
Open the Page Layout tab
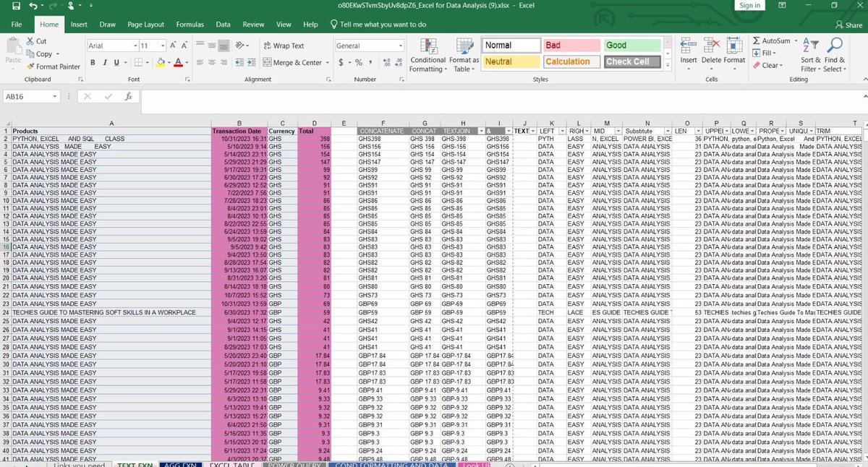coord(145,25)
